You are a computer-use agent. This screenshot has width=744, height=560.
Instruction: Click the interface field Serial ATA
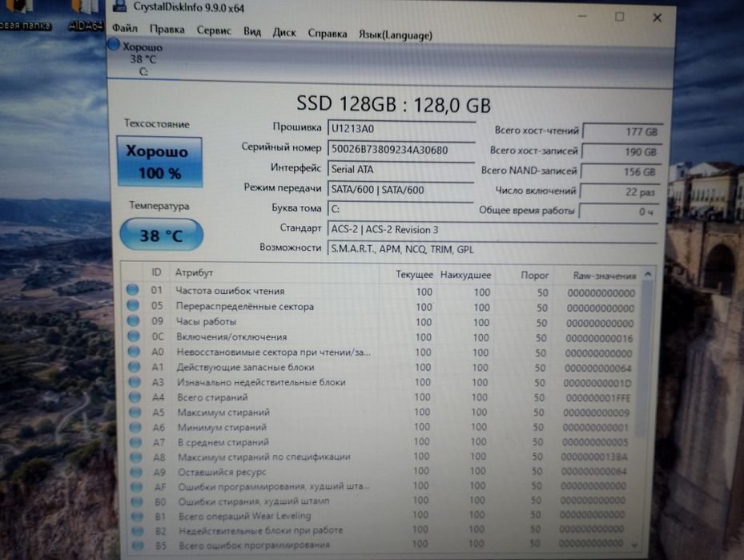point(400,169)
